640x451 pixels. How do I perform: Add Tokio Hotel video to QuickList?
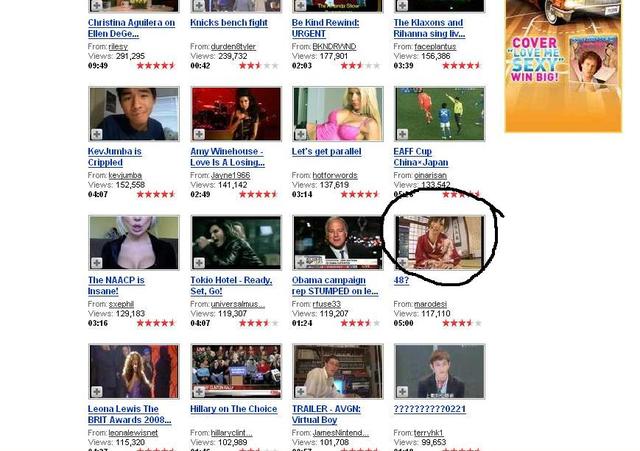[x=198, y=262]
